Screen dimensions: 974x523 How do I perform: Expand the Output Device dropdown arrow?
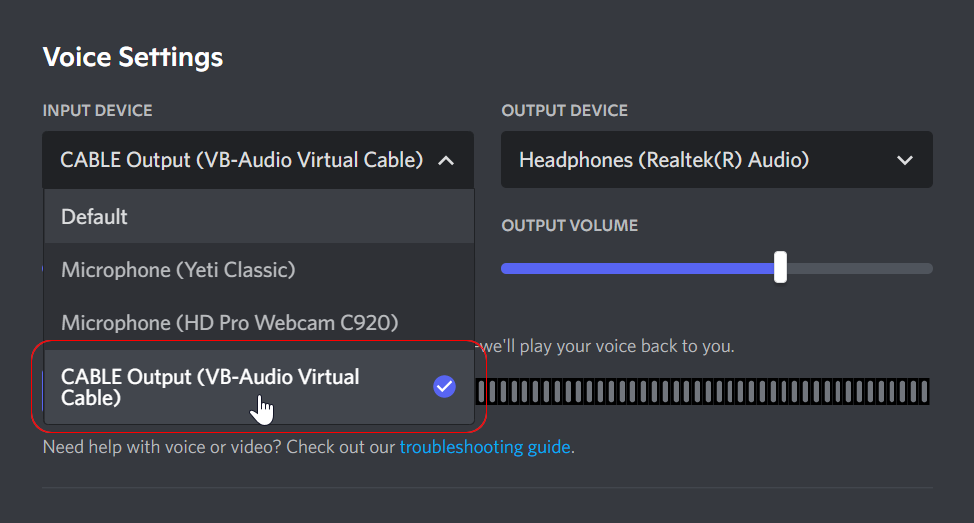pos(905,160)
